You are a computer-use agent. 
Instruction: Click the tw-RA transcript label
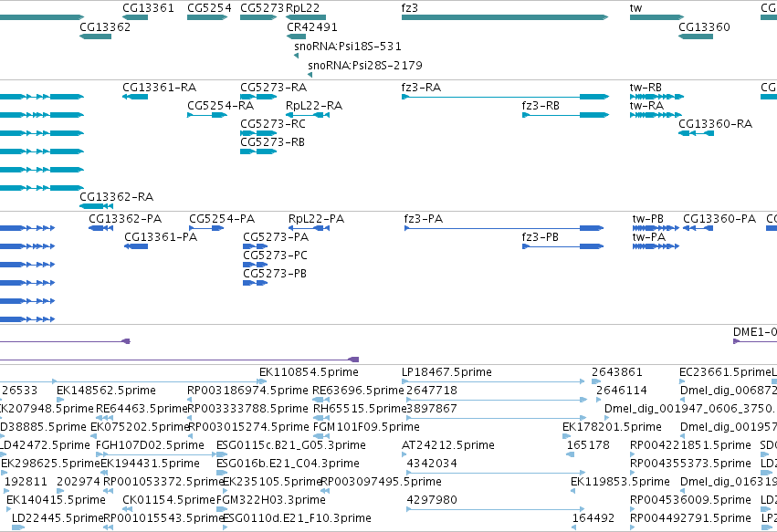click(x=646, y=106)
